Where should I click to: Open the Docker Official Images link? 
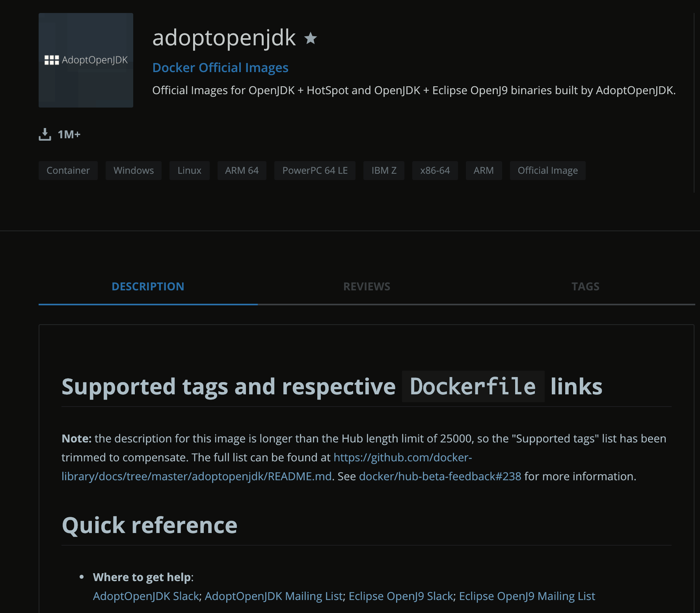pos(220,68)
